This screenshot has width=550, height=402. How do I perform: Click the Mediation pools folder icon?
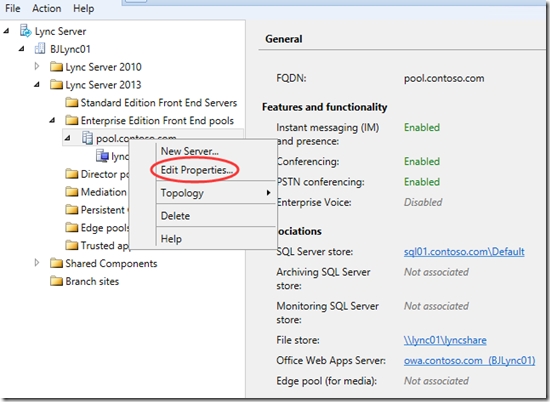tap(72, 192)
